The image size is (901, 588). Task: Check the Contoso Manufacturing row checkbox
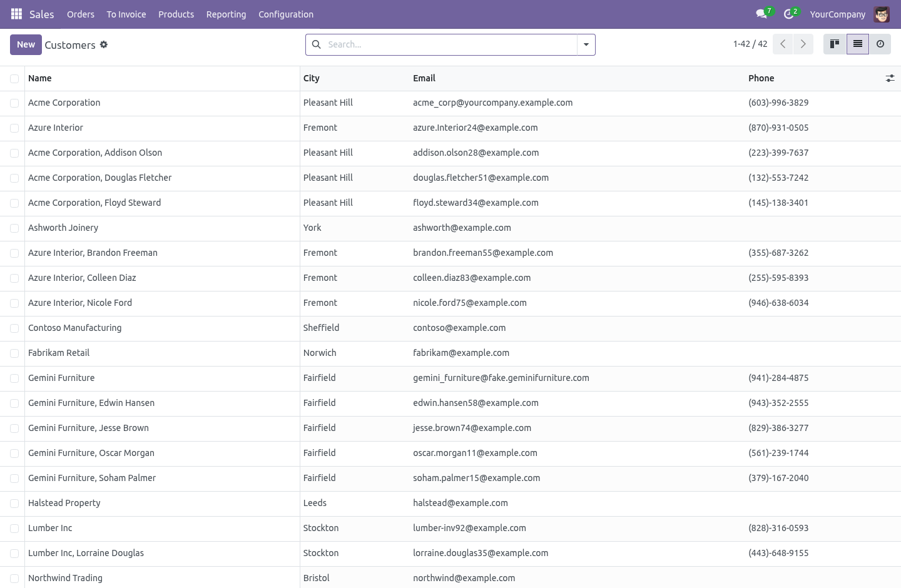14,328
